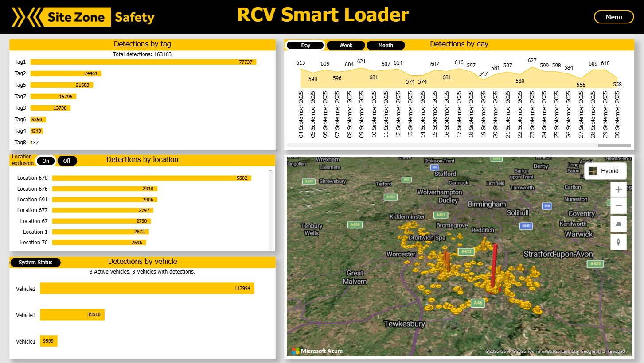
Task: Click the Site Zone Safety logo
Action: click(83, 17)
